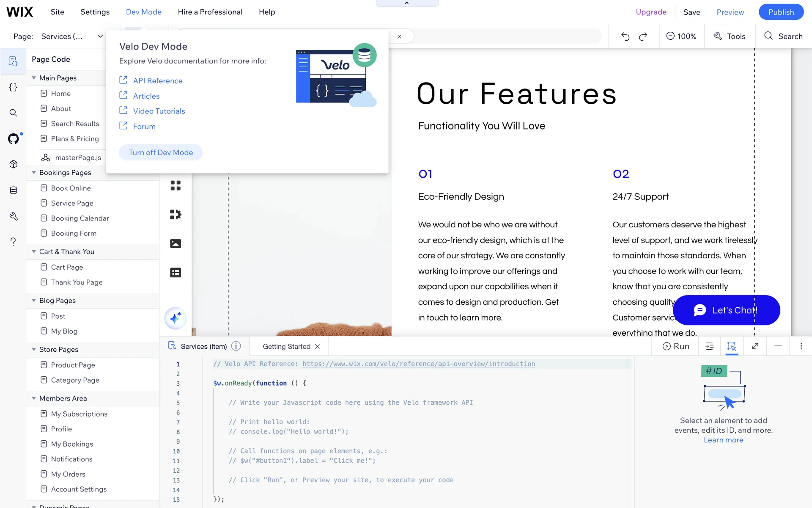Click the AI sparkle assistant button
812x508 pixels.
(176, 318)
